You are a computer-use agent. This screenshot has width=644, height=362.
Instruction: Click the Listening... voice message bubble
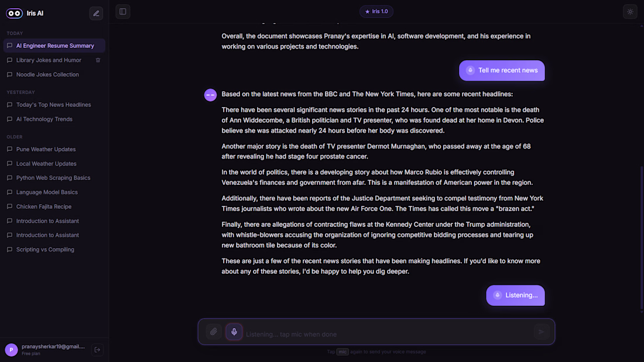point(515,295)
